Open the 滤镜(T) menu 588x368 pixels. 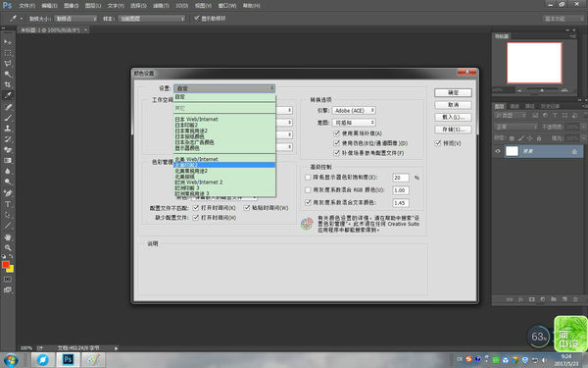pos(161,6)
